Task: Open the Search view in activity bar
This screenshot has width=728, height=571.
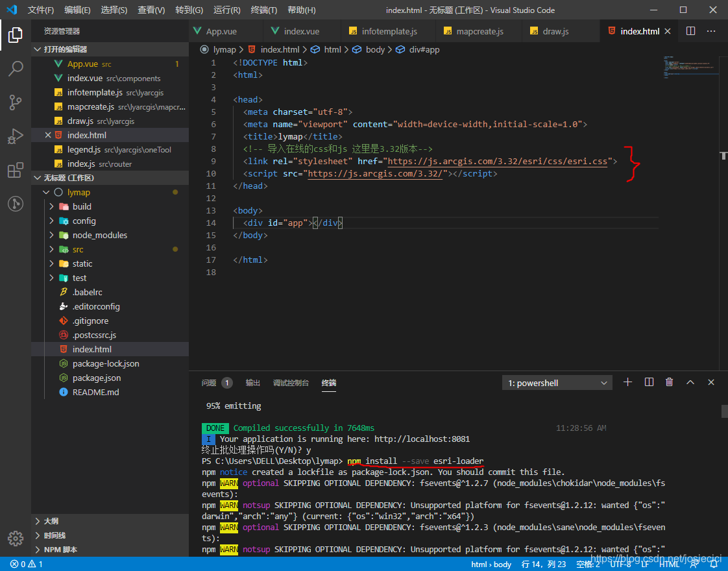Action: [x=16, y=68]
